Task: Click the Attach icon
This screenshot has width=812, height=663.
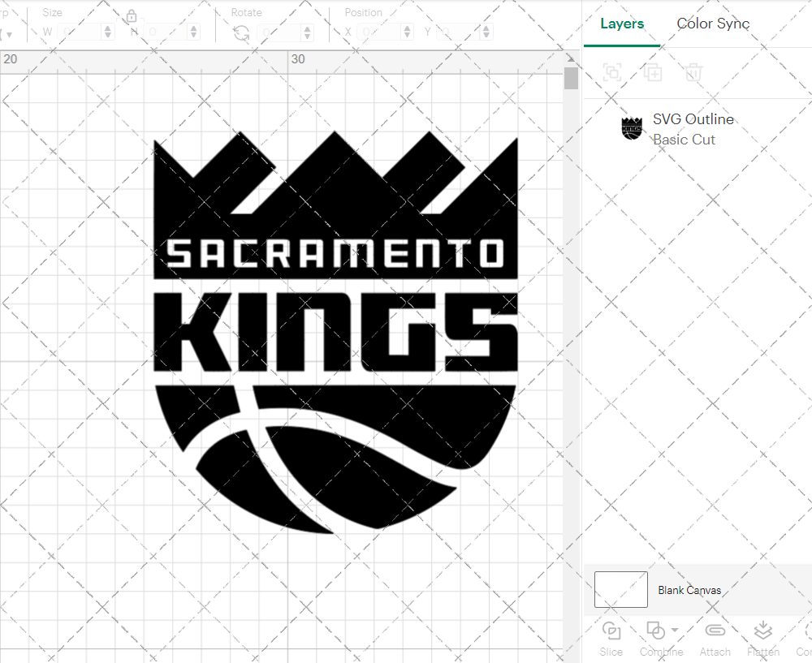Action: (x=715, y=631)
